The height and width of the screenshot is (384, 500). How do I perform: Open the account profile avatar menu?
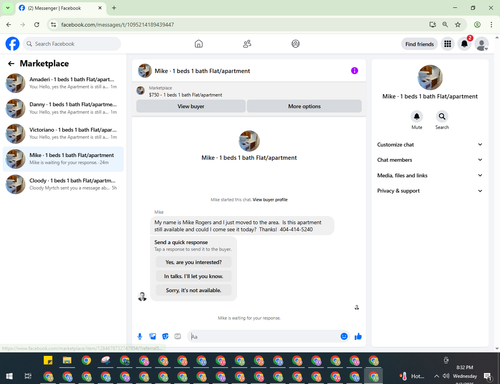click(481, 44)
